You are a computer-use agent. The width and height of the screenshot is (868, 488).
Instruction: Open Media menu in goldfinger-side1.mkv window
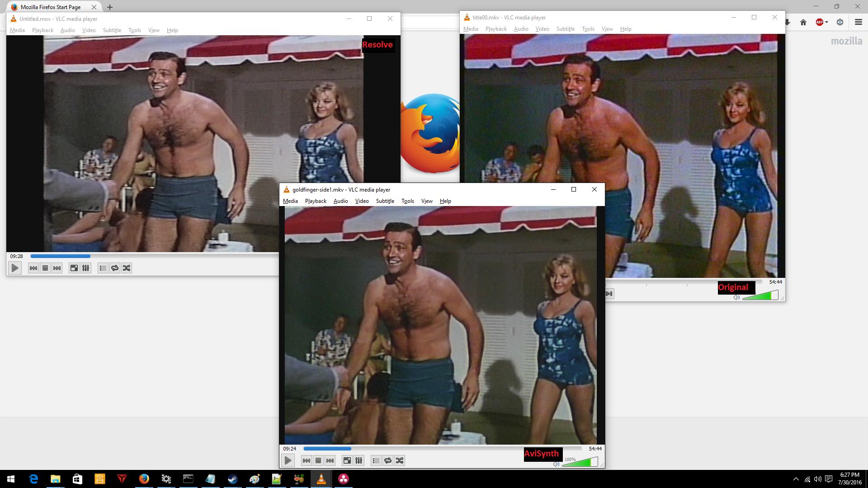tap(290, 201)
